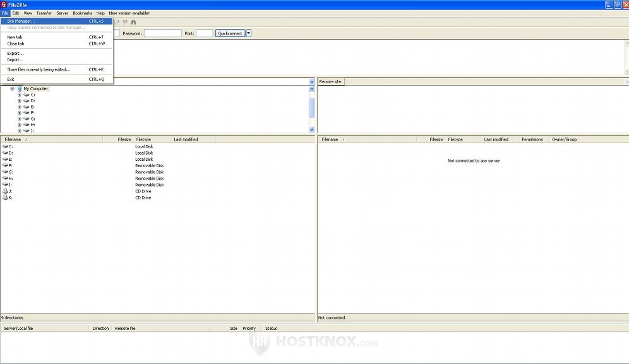This screenshot has height=364, width=629.
Task: Open the Server menu
Action: pos(62,13)
